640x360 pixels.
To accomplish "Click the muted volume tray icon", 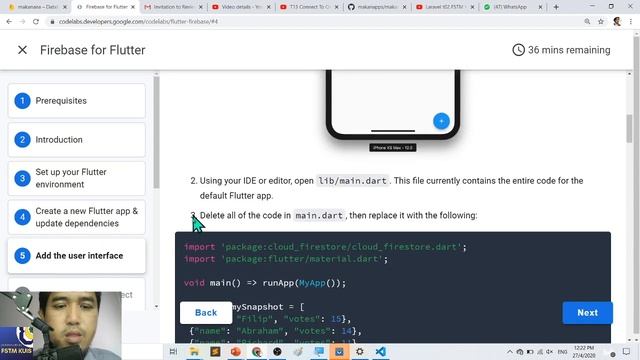I will tap(549, 352).
